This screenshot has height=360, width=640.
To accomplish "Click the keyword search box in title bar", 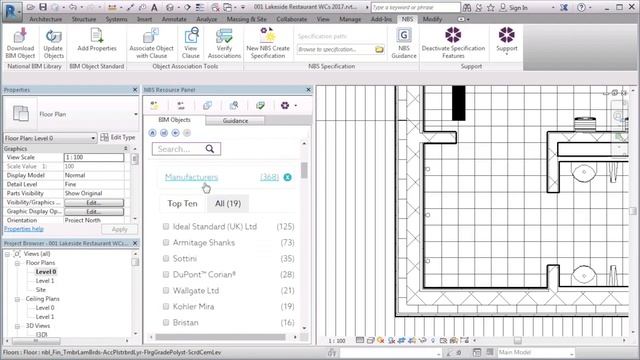I will pyautogui.click(x=416, y=7).
